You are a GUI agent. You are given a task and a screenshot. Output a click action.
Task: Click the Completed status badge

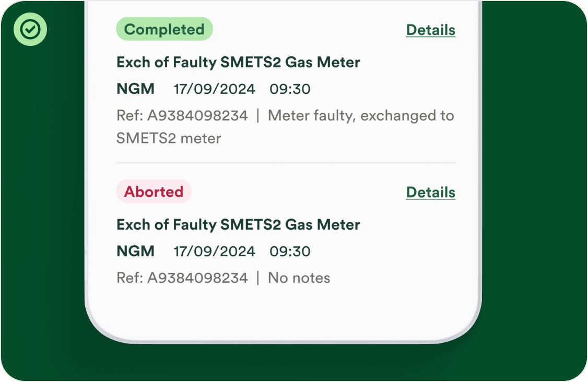[164, 29]
